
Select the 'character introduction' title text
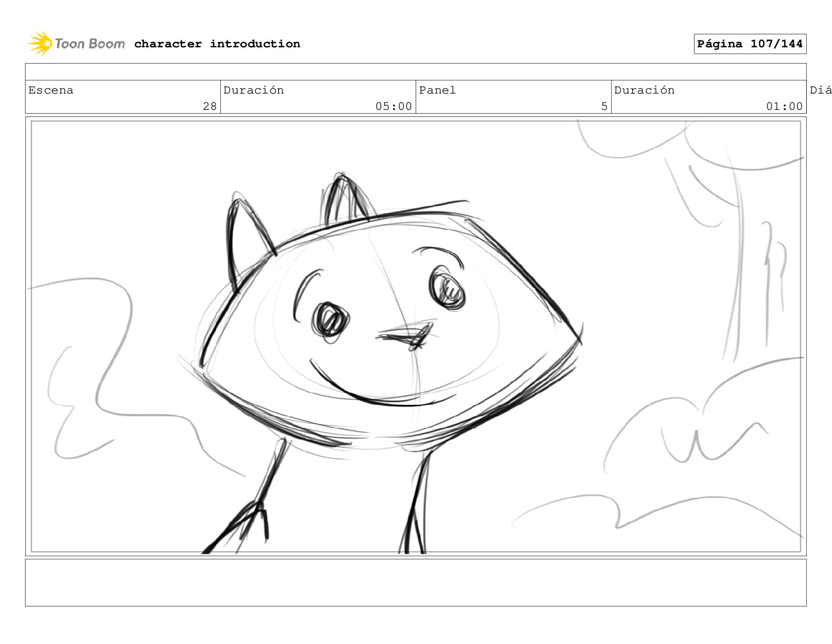coord(217,44)
